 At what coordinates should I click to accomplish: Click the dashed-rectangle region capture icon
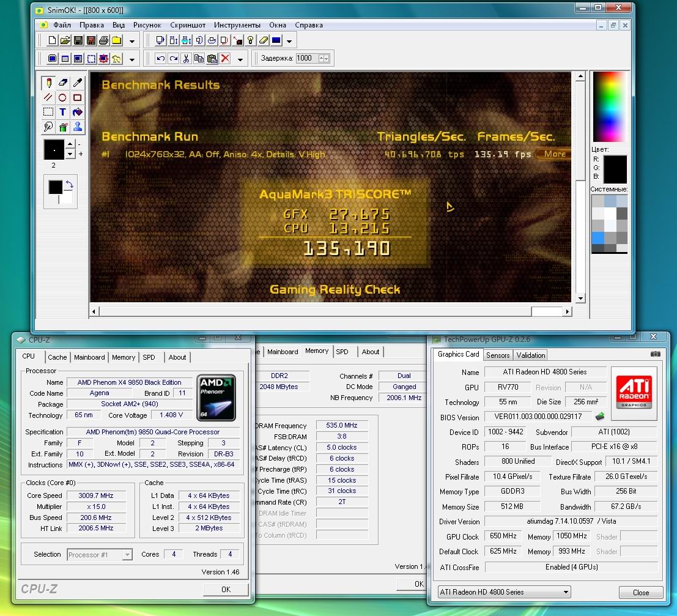[91, 59]
